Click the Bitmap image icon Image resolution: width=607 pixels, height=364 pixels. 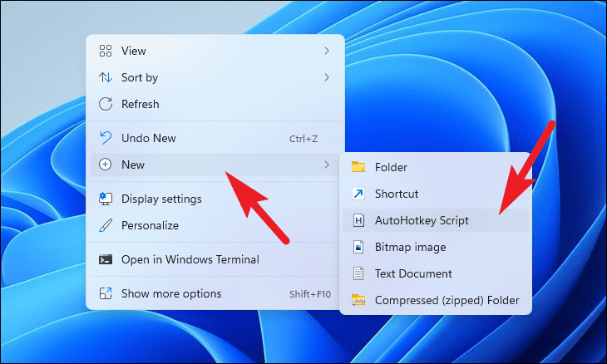coord(358,247)
